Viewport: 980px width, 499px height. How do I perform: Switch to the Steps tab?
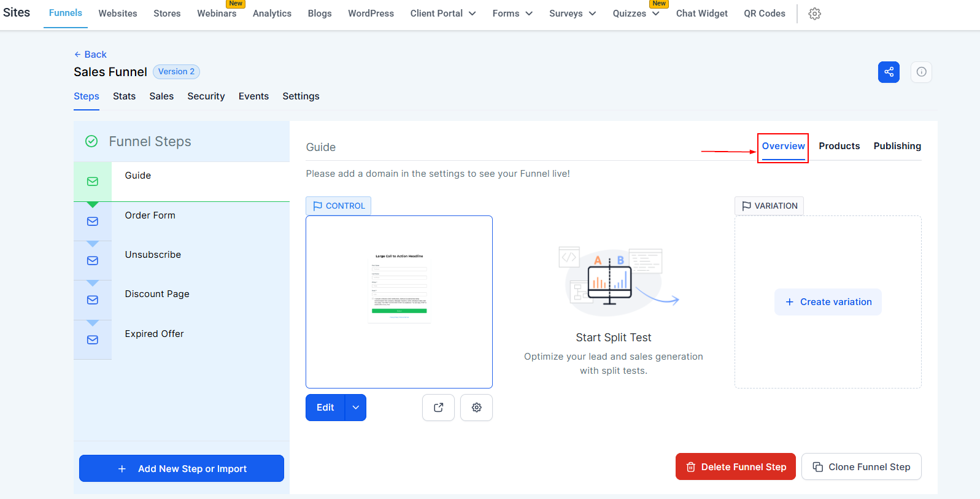click(x=87, y=96)
